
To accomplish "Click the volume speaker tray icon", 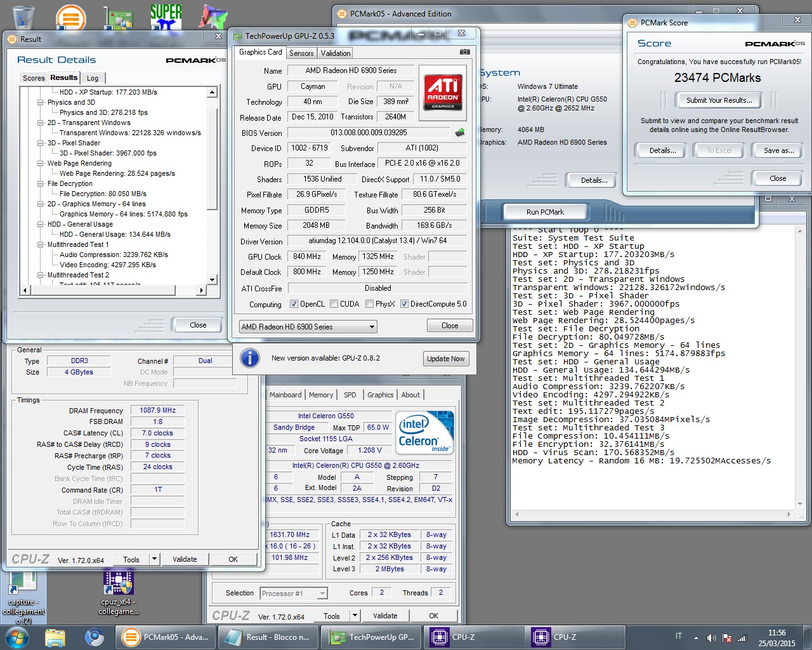I will coord(712,638).
